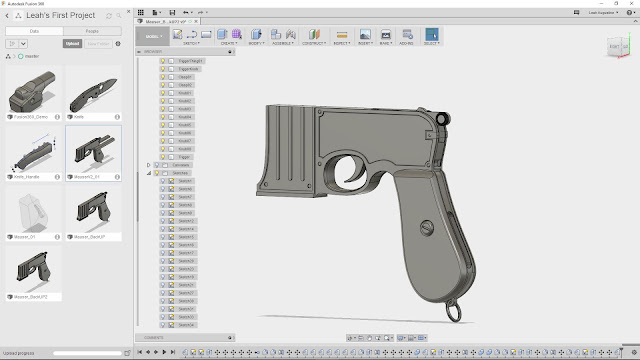Viewport: 640px width, 360px height.
Task: Open the MAKE dropdown menu
Action: (386, 43)
